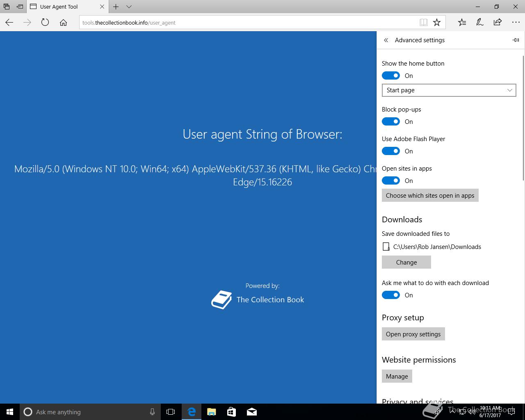Make a web note pen icon
The height and width of the screenshot is (420, 525).
(x=479, y=23)
